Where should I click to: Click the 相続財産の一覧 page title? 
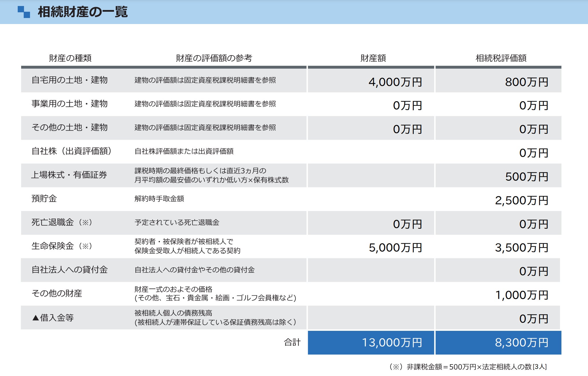[x=83, y=12]
